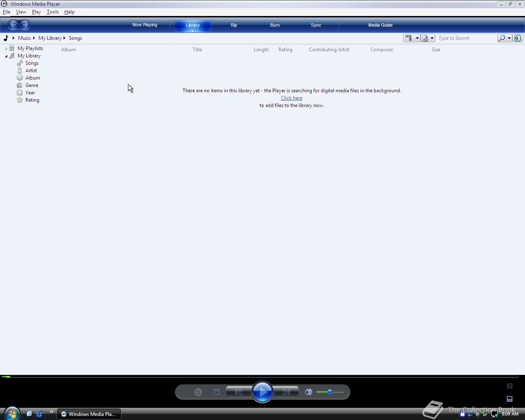Select Songs in the library tree
525x420 pixels.
[x=32, y=63]
